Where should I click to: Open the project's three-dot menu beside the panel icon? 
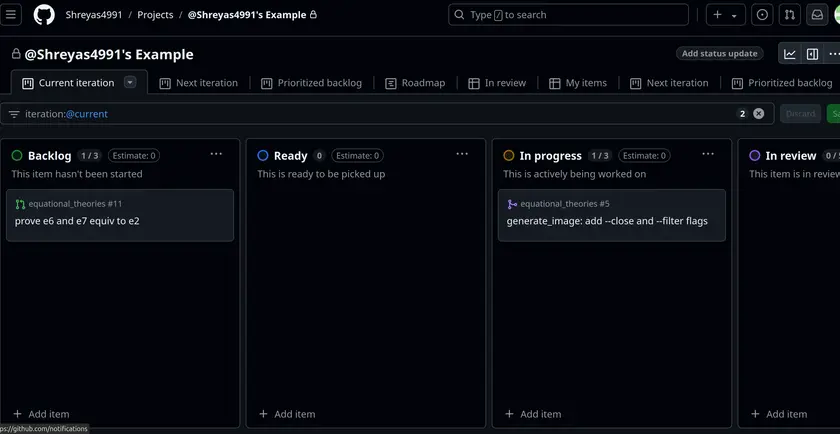coord(834,54)
